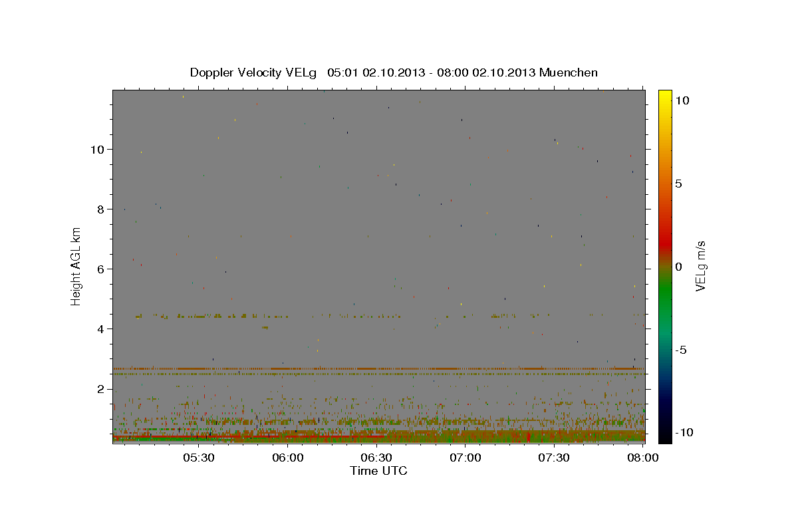Image resolution: width=798 pixels, height=532 pixels.
Task: Click the 'Time UTC' axis label
Action: click(378, 471)
